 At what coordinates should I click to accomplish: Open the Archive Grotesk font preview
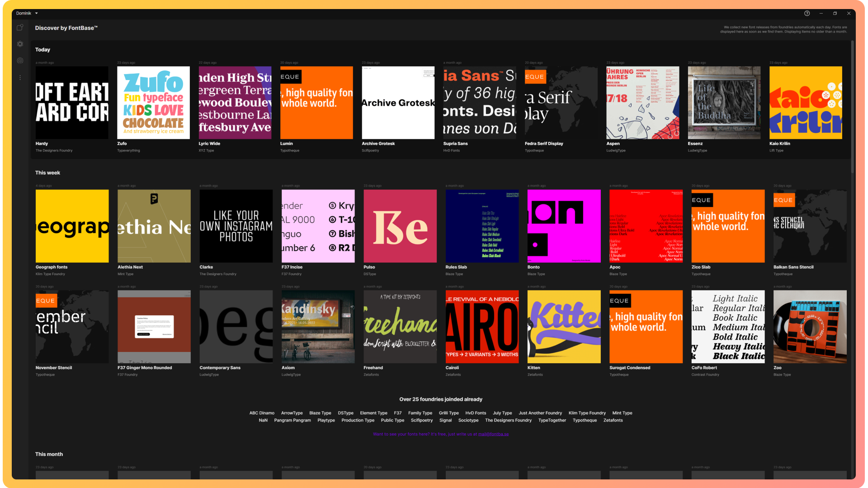[x=398, y=103]
